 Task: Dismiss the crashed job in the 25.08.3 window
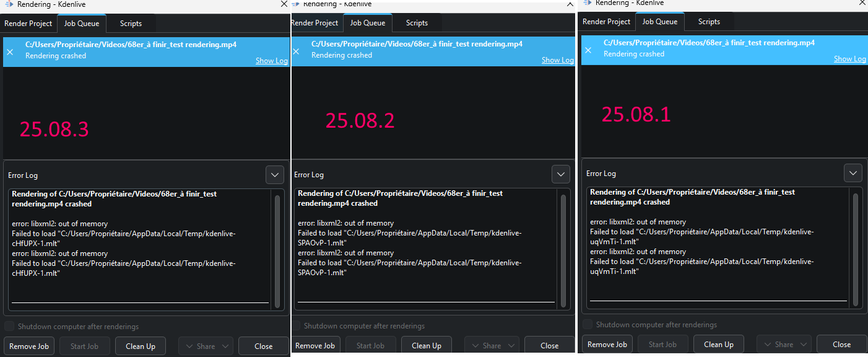(10, 52)
